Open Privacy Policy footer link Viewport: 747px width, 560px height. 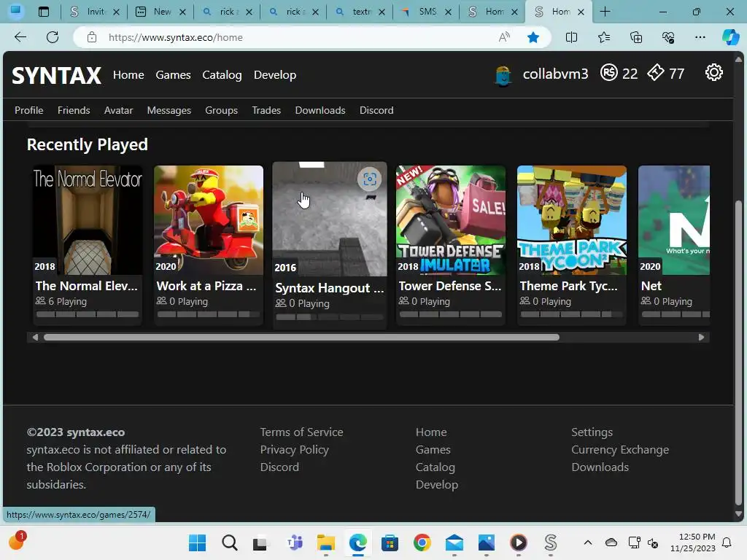pos(295,449)
